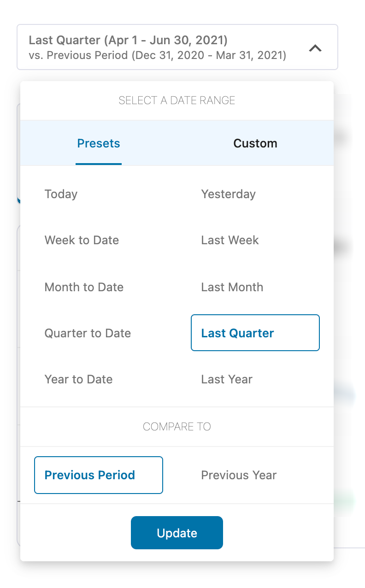
Task: Pick the Last Week preset
Action: pyautogui.click(x=230, y=240)
